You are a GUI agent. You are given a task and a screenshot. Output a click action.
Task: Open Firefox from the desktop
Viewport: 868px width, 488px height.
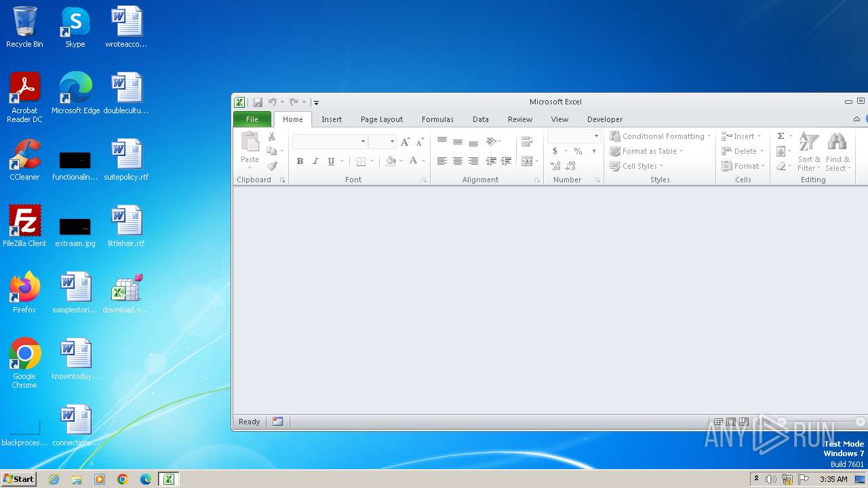24,292
